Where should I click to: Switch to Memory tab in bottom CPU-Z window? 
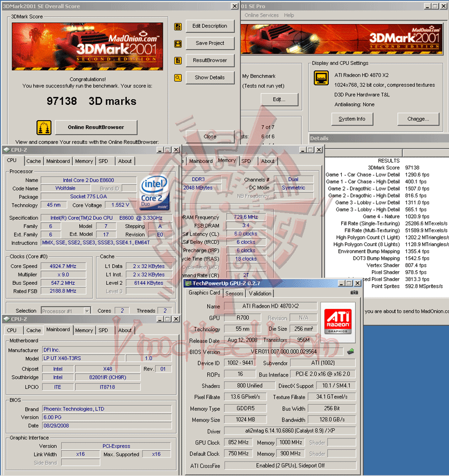pos(84,330)
